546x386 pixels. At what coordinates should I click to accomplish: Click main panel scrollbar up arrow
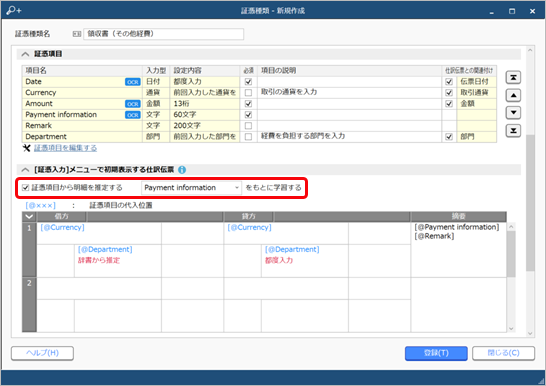click(x=530, y=50)
